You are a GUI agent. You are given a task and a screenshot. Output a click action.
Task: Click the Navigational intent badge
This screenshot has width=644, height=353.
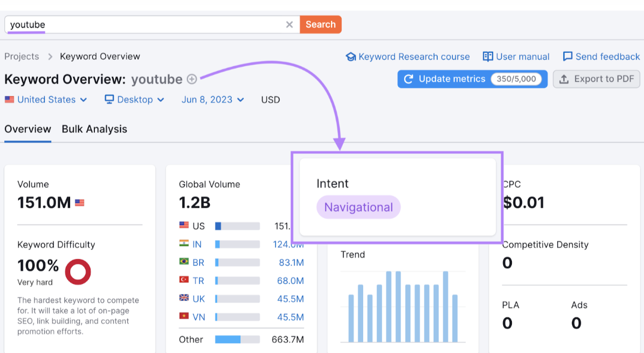(358, 207)
